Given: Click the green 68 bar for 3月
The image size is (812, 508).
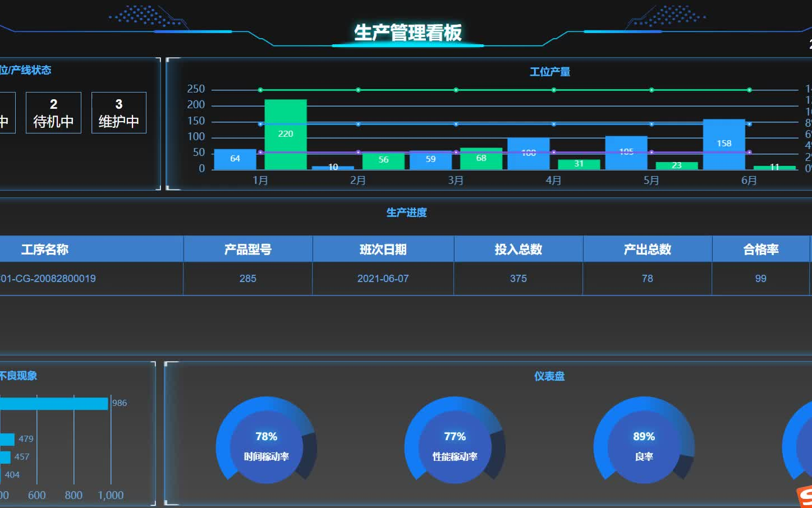Looking at the screenshot, I should coord(481,159).
